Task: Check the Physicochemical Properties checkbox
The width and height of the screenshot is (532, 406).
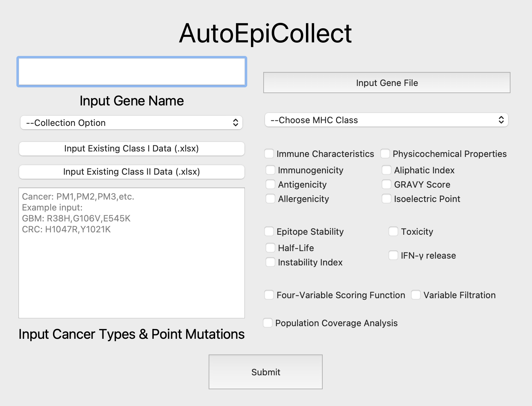Action: [385, 154]
